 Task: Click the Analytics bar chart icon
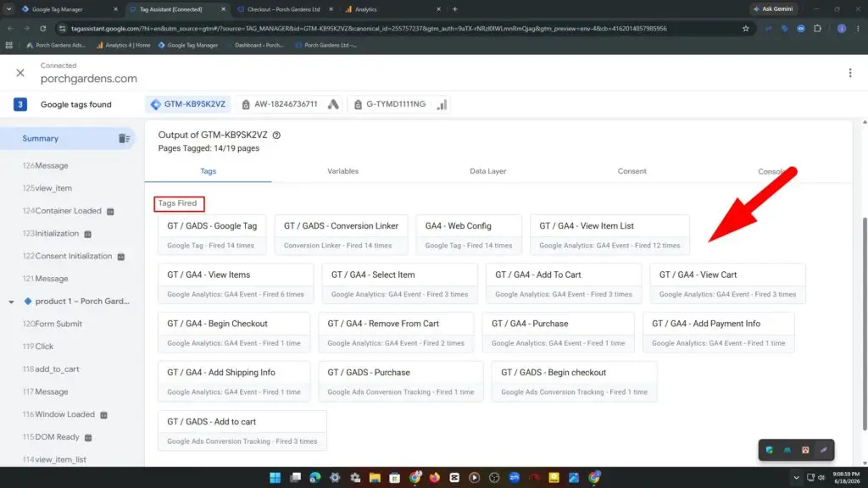pos(442,104)
